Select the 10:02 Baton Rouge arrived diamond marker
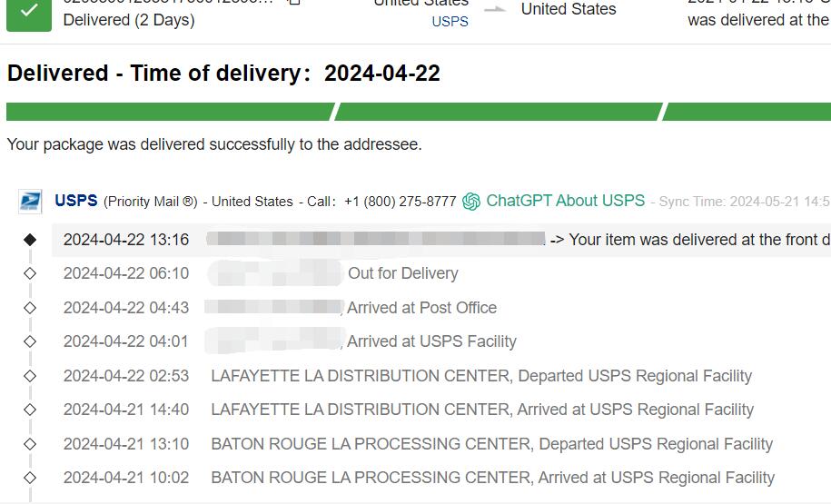This screenshot has height=504, width=831. coord(30,478)
